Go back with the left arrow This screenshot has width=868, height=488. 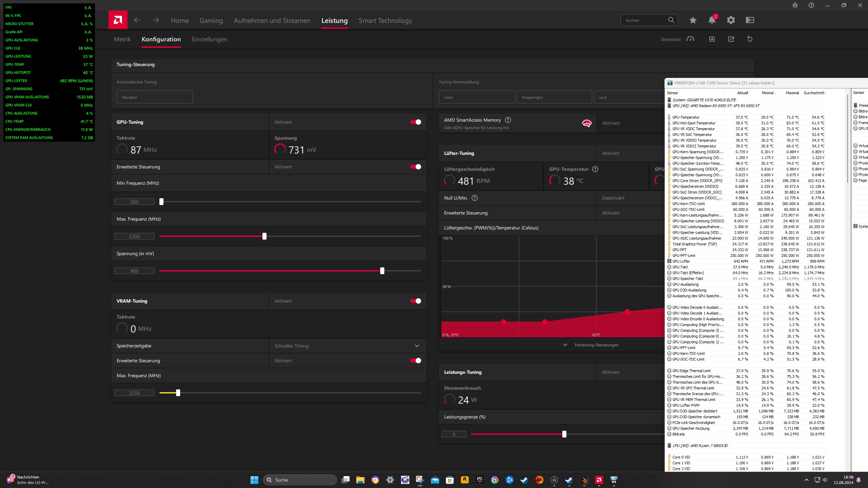coord(137,20)
